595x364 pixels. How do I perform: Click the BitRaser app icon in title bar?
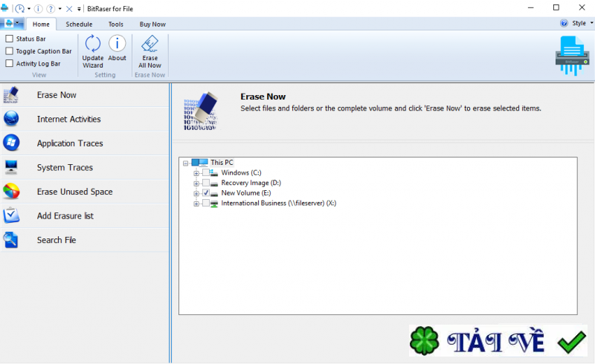pyautogui.click(x=4, y=8)
